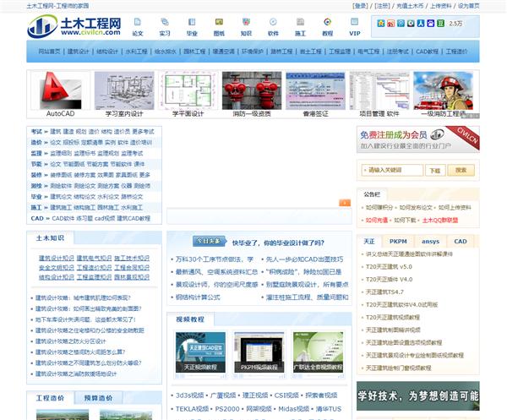Select the 毕业 header icon
This screenshot has height=420, width=507.
click(192, 26)
